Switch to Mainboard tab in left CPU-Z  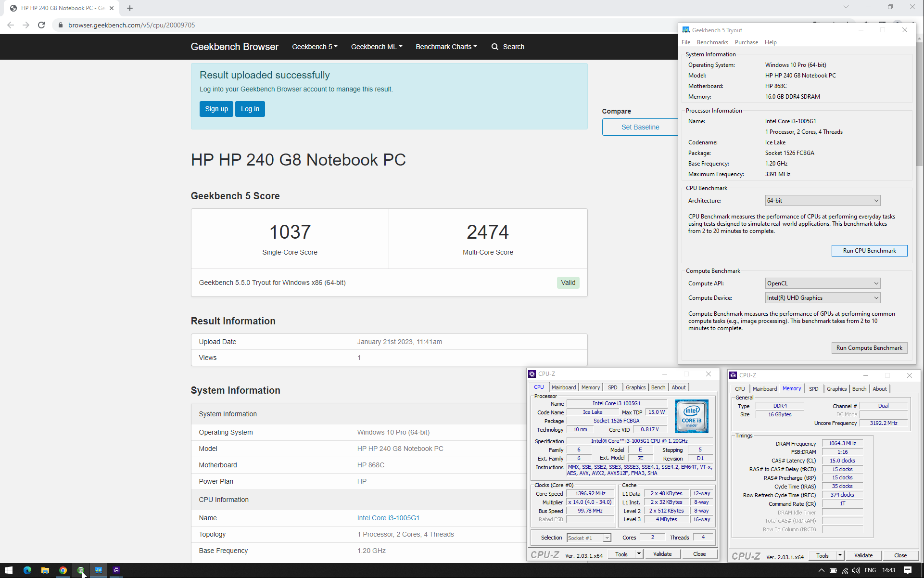564,387
